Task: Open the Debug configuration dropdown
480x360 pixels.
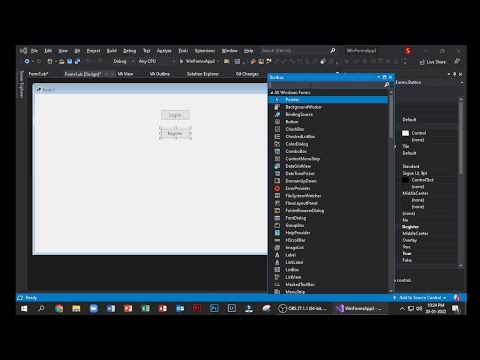Action: [123, 61]
